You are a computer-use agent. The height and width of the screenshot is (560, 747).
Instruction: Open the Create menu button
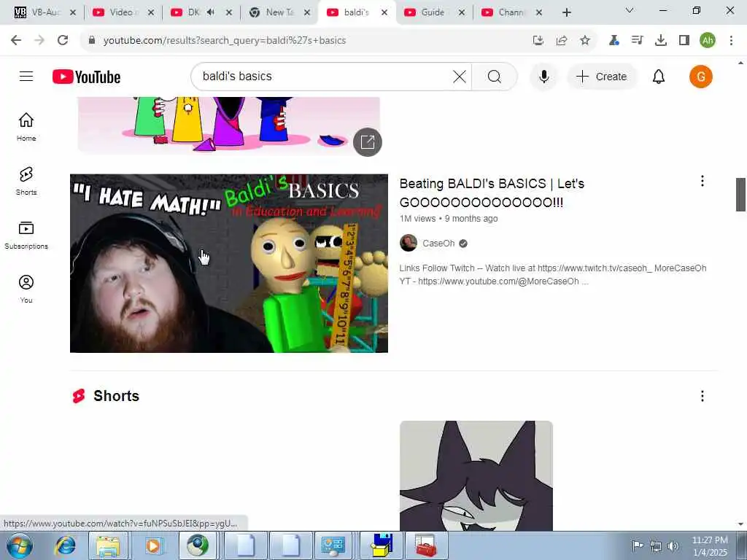coord(601,76)
